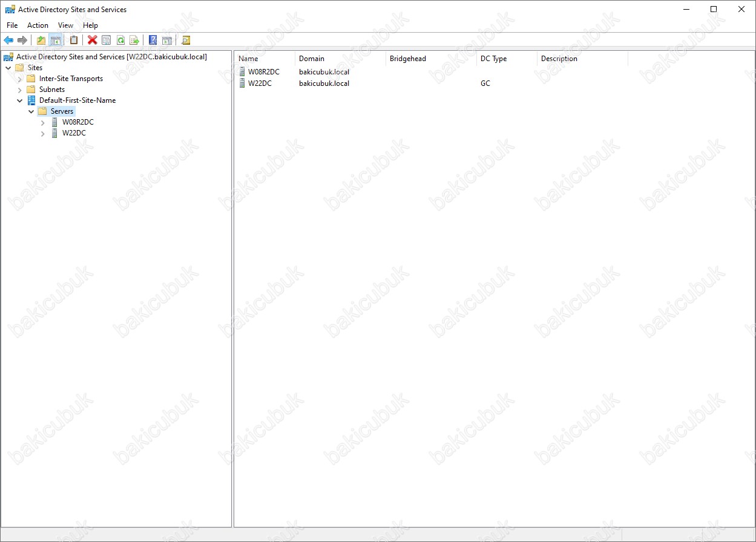Sort by the Name column header
The image size is (756, 542).
tap(265, 59)
